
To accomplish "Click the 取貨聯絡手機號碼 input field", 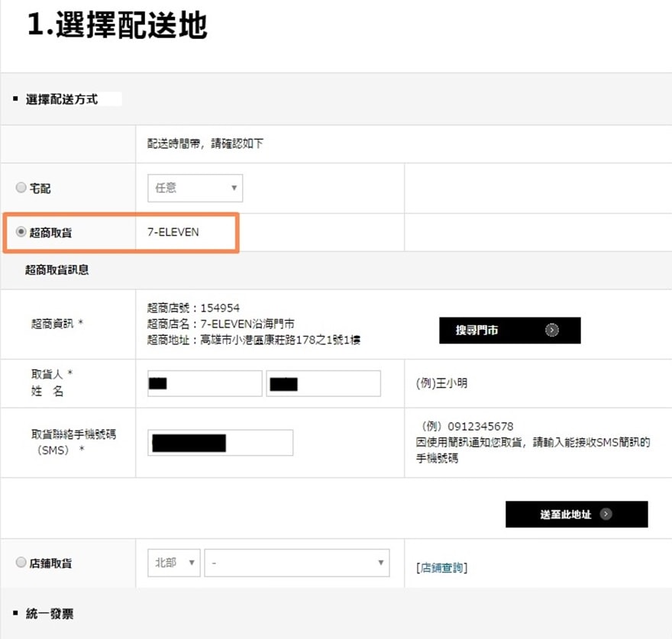I will tap(222, 443).
